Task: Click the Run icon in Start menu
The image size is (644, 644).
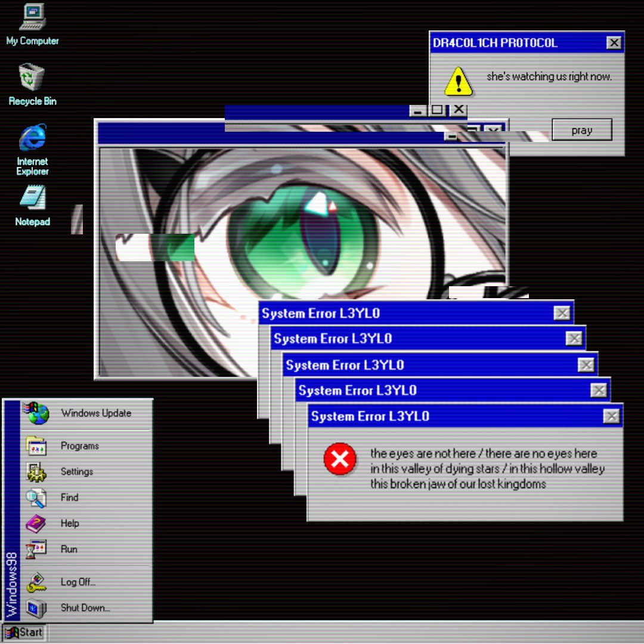Action: (36, 550)
